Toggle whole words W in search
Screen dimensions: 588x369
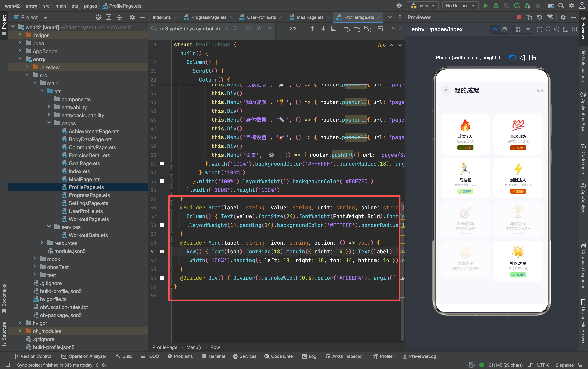259,29
